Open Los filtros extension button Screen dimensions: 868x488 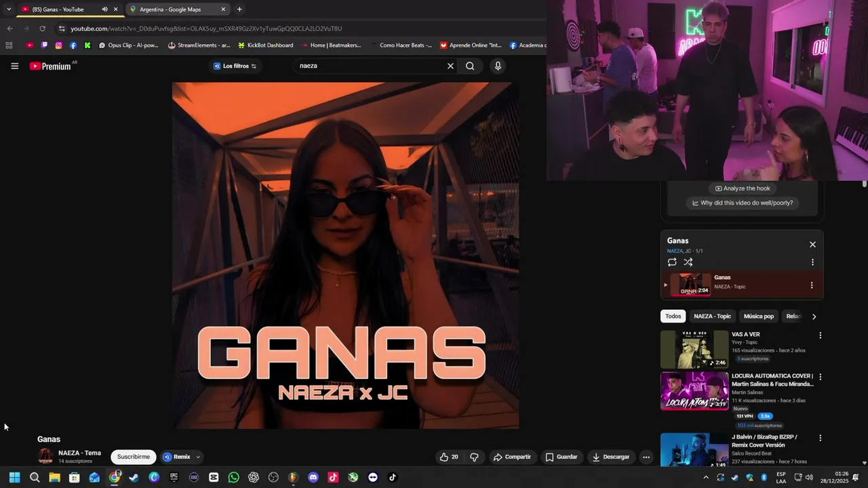point(235,66)
